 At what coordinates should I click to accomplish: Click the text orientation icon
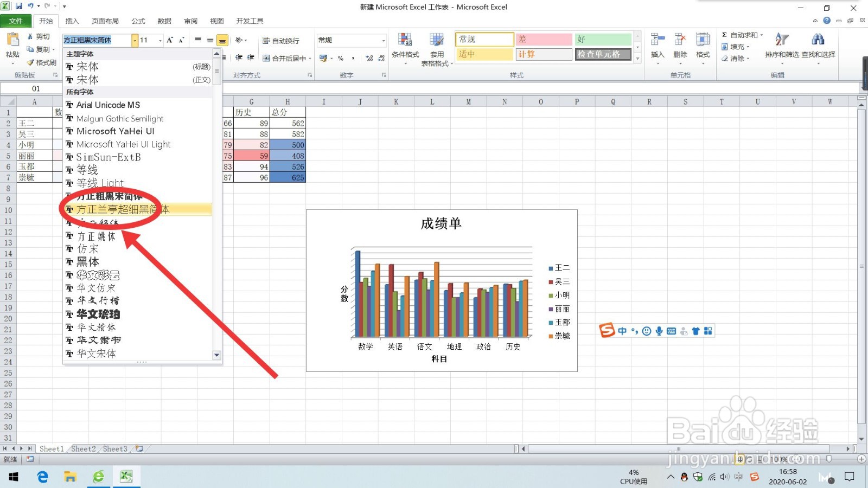[x=239, y=40]
